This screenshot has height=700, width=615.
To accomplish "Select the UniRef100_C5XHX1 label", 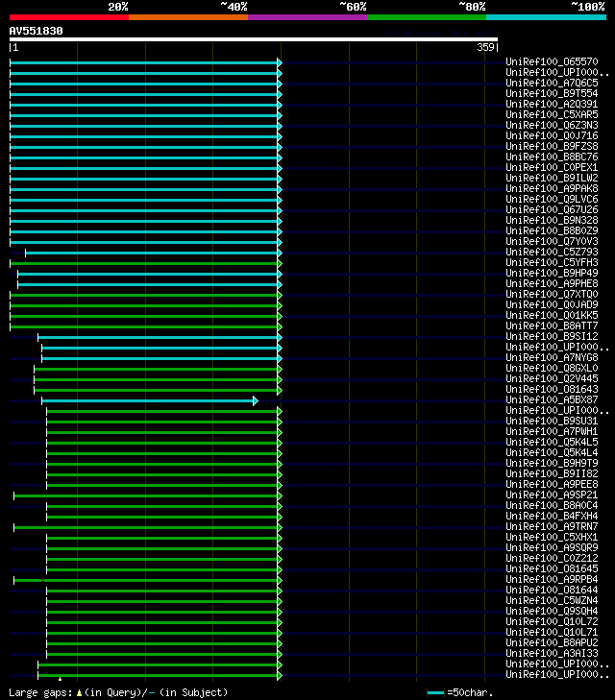I will coord(552,537).
